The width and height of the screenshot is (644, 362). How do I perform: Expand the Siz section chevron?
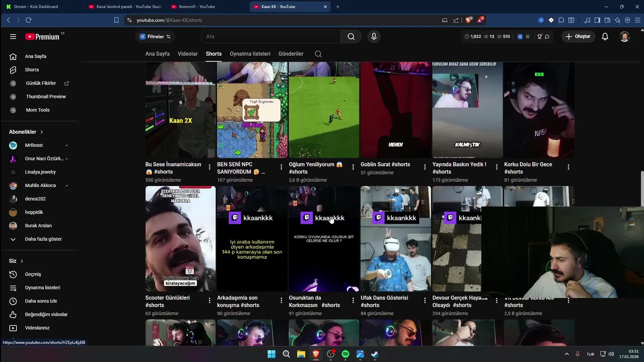pos(22,261)
